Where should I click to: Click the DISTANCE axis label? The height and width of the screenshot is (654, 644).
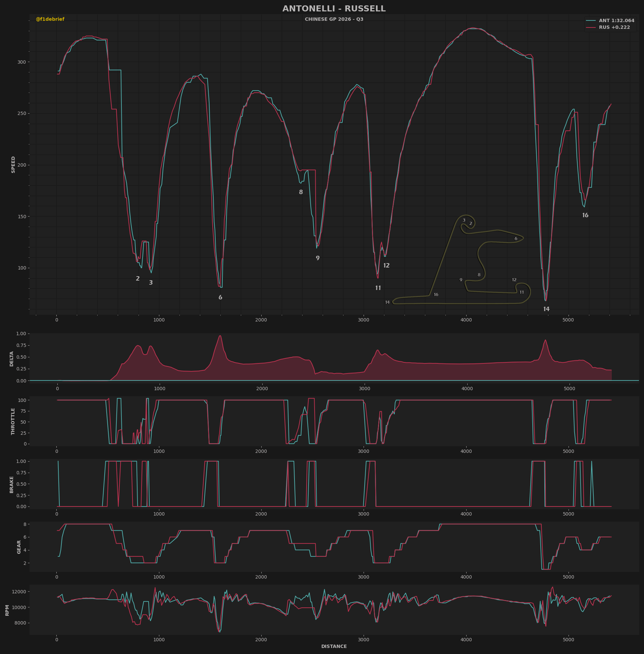pos(334,646)
